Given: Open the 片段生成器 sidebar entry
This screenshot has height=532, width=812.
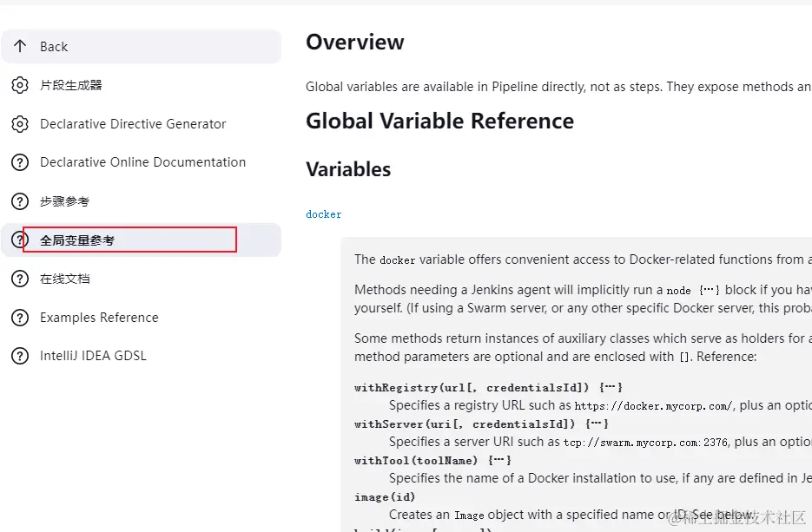Looking at the screenshot, I should 71,85.
